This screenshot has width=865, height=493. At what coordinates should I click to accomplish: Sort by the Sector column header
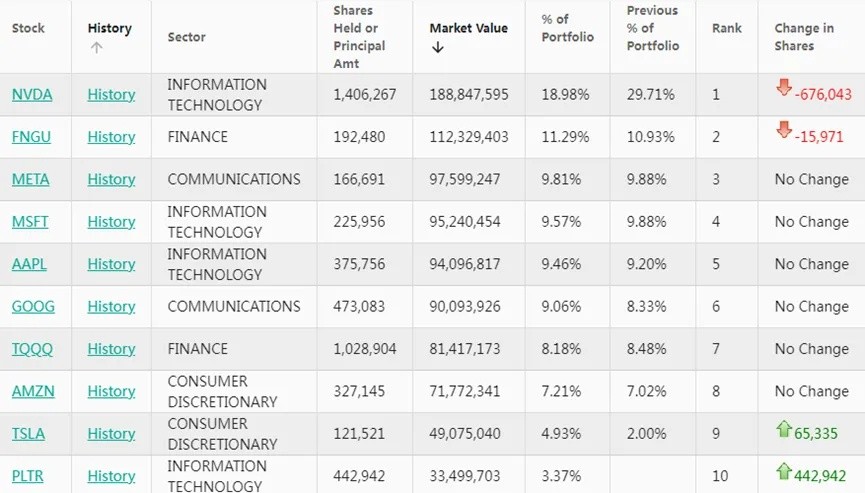(186, 37)
